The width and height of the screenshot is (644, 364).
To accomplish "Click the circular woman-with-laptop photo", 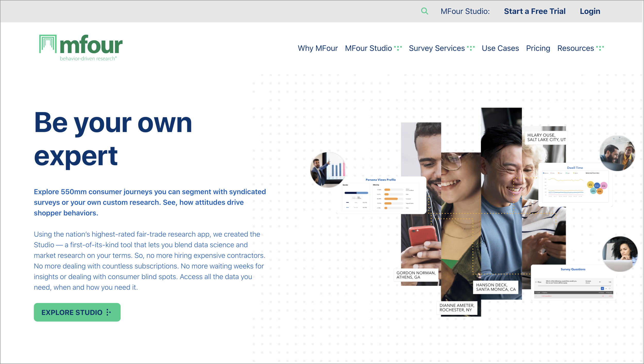I will (x=620, y=254).
